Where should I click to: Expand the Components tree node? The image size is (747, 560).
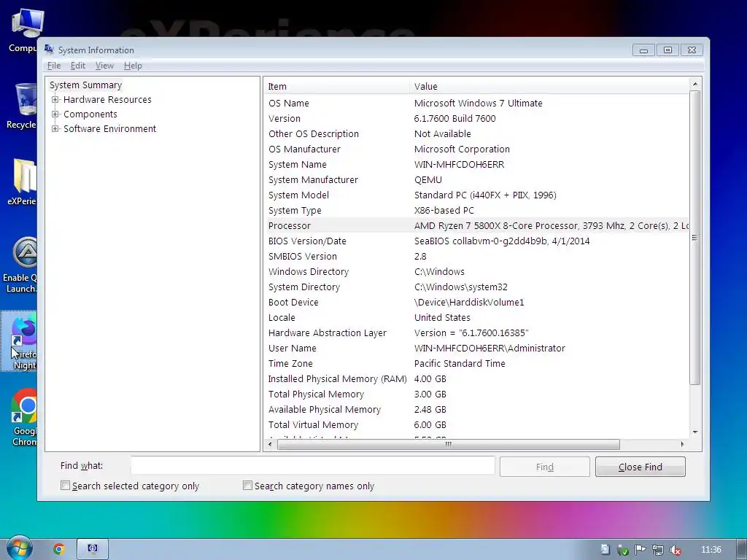tap(55, 114)
